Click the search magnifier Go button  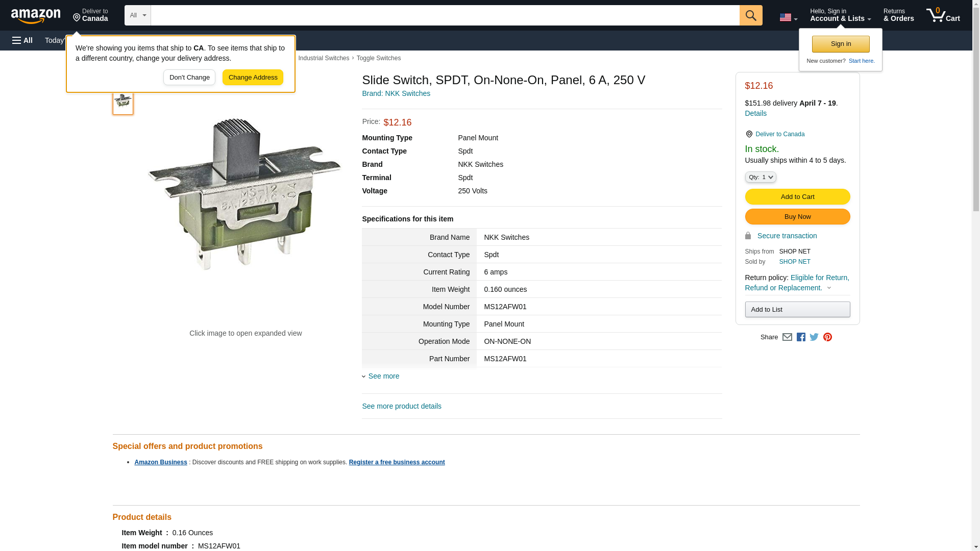(750, 15)
